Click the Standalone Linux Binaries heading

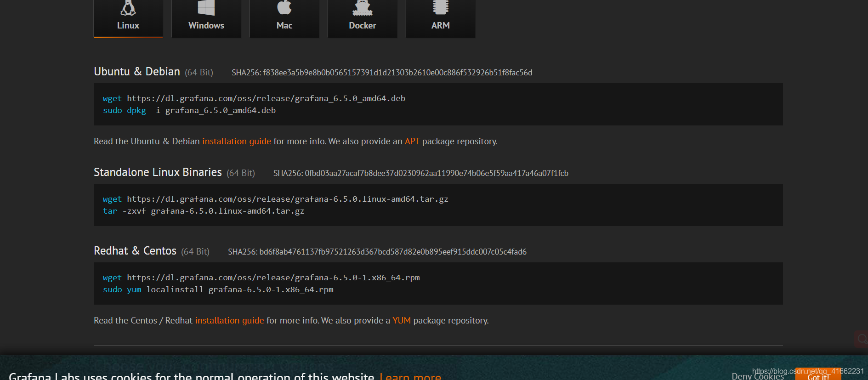[x=158, y=172]
